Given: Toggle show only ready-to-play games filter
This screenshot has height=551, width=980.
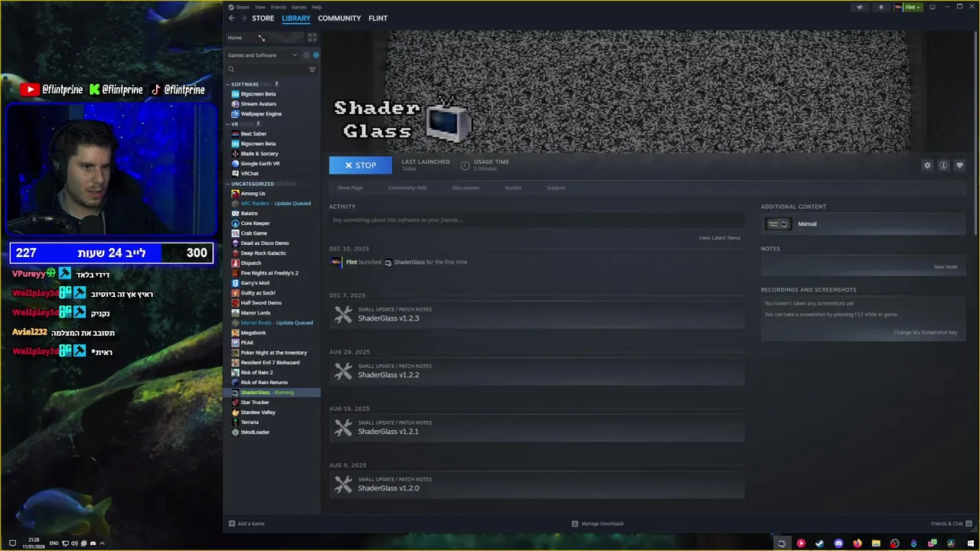Looking at the screenshot, I should [315, 55].
